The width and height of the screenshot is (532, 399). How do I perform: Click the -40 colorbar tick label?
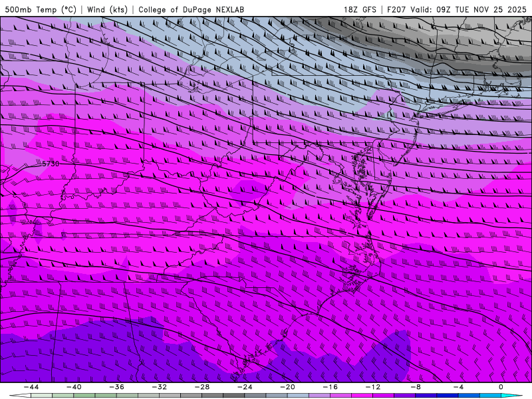pos(74,387)
